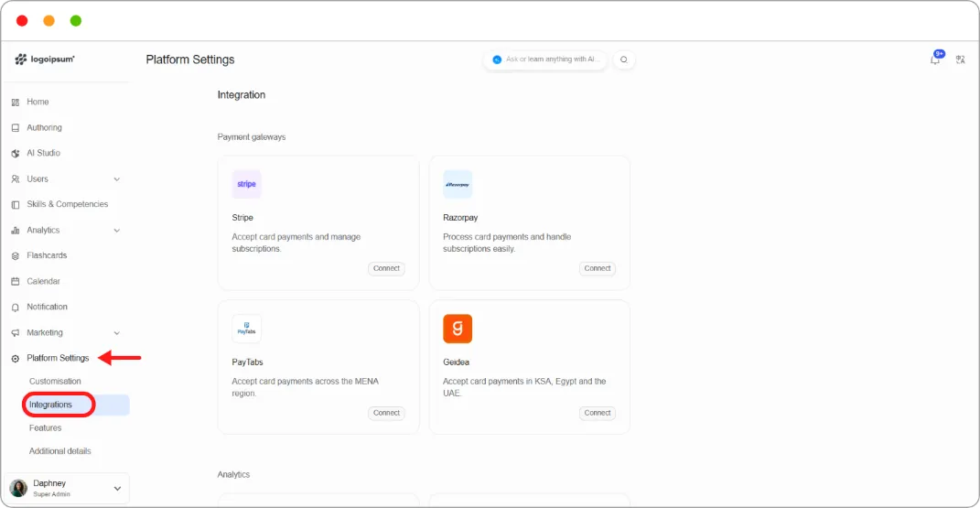Click the Ask AI search field
This screenshot has width=980, height=508.
545,59
